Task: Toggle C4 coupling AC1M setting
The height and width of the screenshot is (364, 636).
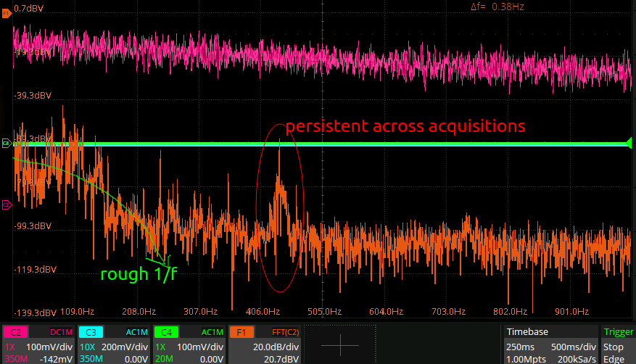Action: point(212,332)
